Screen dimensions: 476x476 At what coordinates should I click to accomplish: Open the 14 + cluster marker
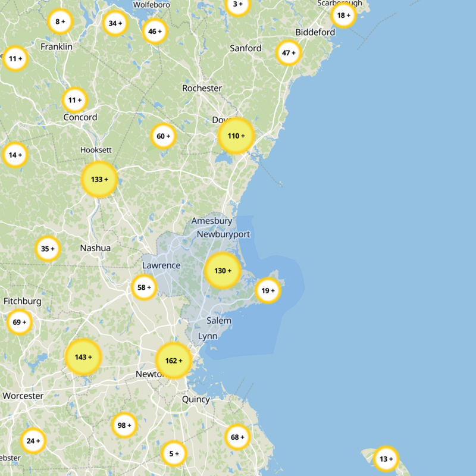(15, 155)
